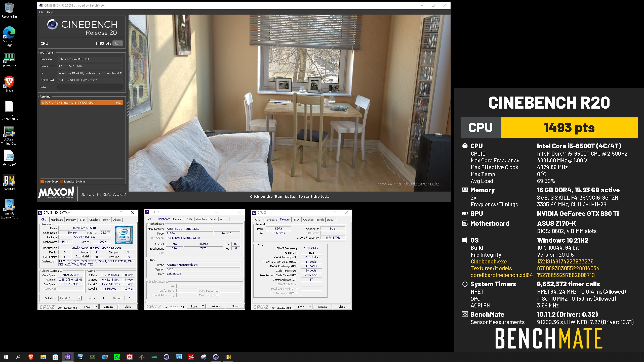Open Microsoft Store from taskbar
644x362 pixels.
[x=55, y=357]
